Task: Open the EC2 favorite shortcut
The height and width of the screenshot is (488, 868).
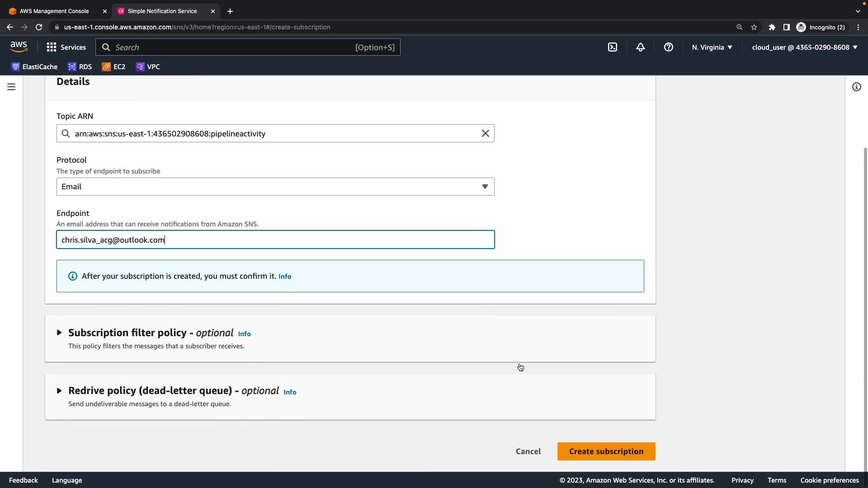Action: (x=114, y=67)
